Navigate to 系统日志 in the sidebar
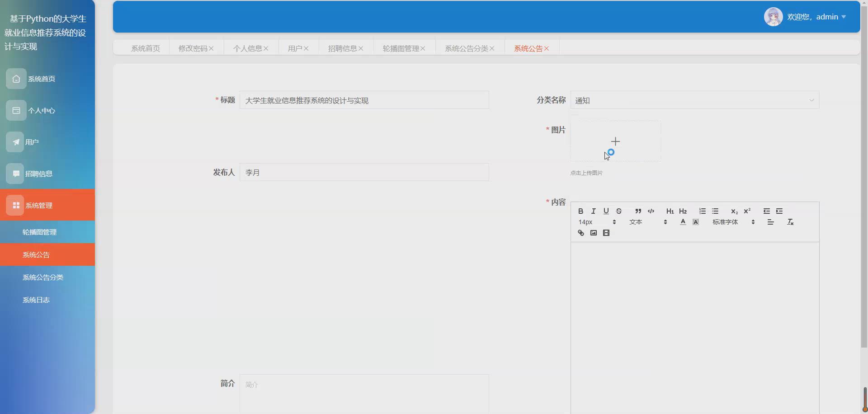The image size is (868, 414). [x=36, y=300]
